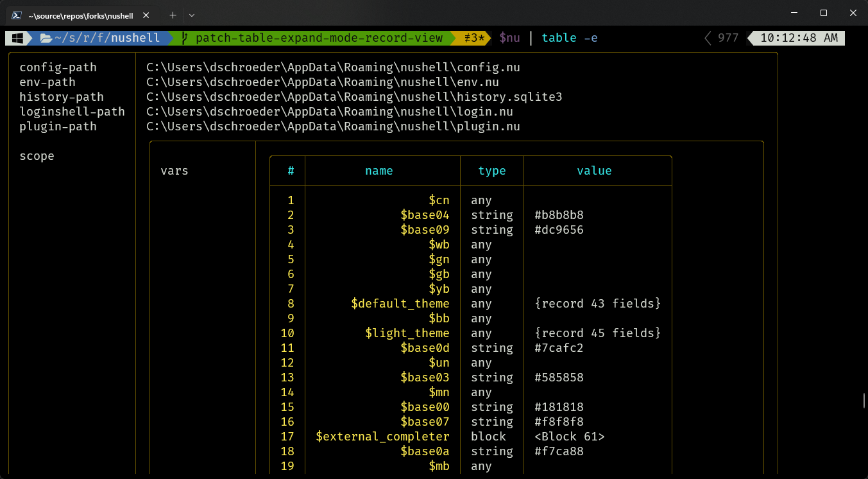Click the $base03 variable name
Screen dimensions: 868x479
tap(425, 378)
